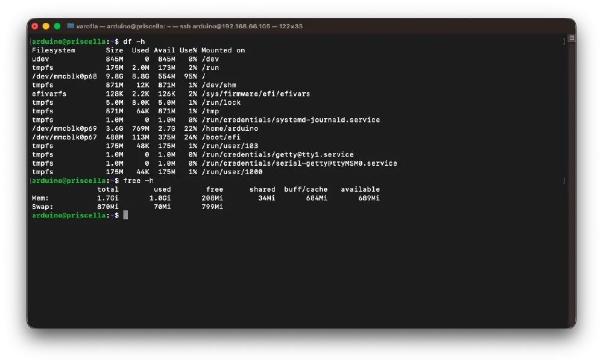This screenshot has height=364, width=603.
Task: Click the green full-screen window button
Action: 57,26
